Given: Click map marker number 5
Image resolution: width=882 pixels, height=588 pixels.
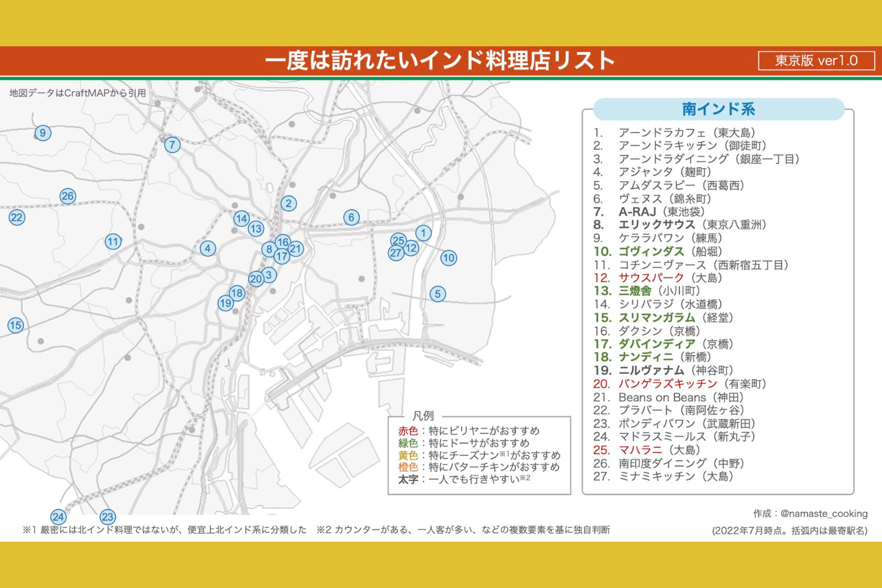Looking at the screenshot, I should click(x=437, y=294).
